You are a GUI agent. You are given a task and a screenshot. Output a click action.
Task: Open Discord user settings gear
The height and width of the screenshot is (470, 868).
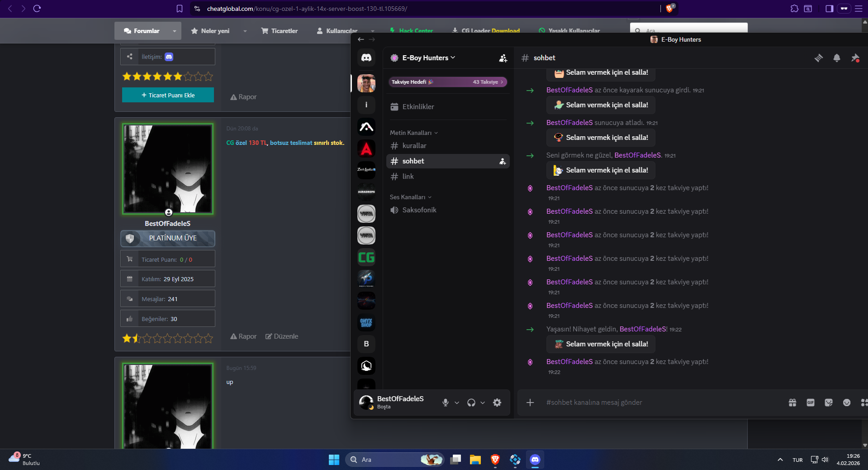pos(497,403)
